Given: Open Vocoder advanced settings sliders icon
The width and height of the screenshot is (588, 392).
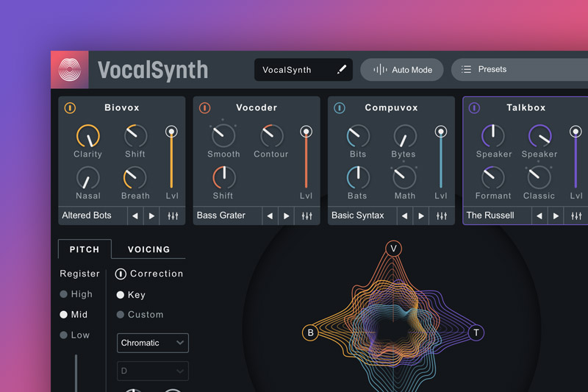Looking at the screenshot, I should [x=306, y=216].
